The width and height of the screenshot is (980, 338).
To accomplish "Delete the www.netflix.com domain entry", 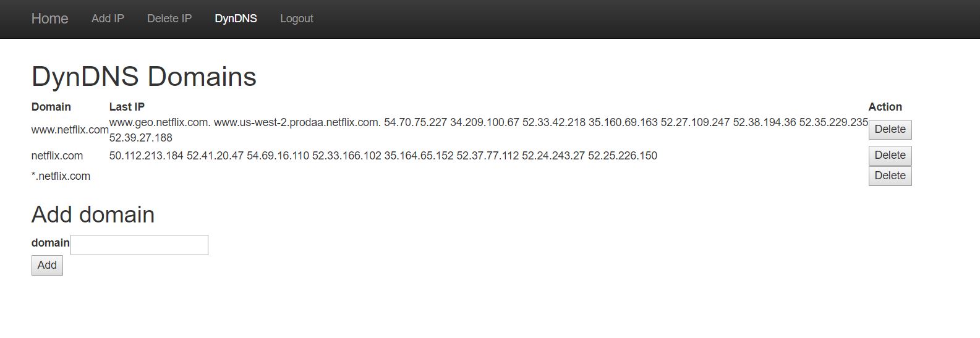I will click(890, 130).
